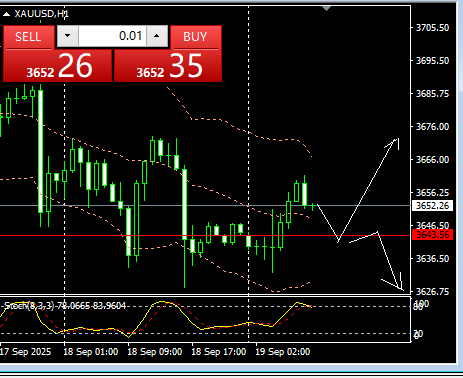Click the SELL button
This screenshot has width=463, height=378.
click(x=28, y=37)
